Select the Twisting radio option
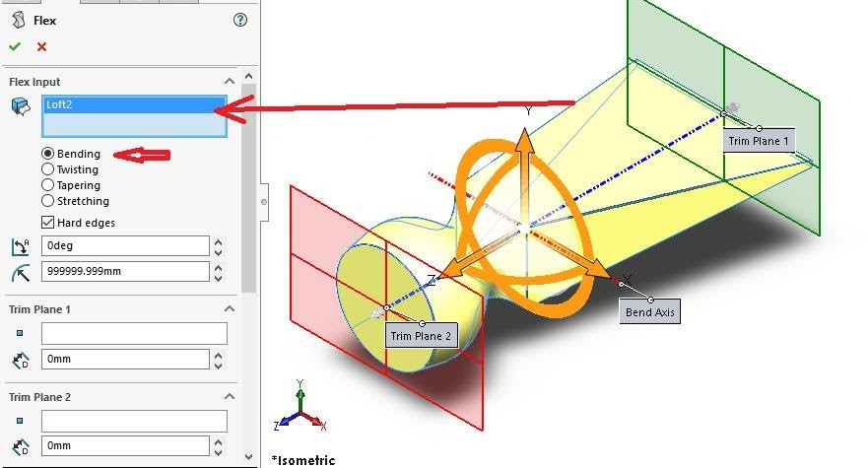This screenshot has width=868, height=468. point(48,169)
